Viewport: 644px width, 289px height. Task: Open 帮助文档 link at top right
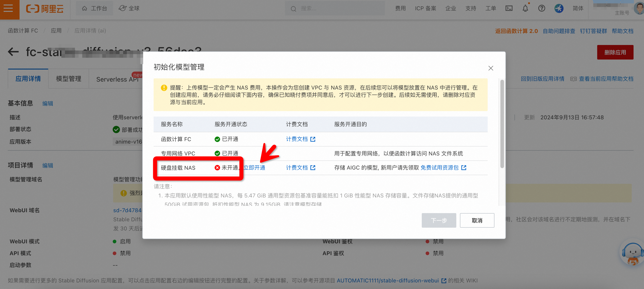click(x=622, y=31)
